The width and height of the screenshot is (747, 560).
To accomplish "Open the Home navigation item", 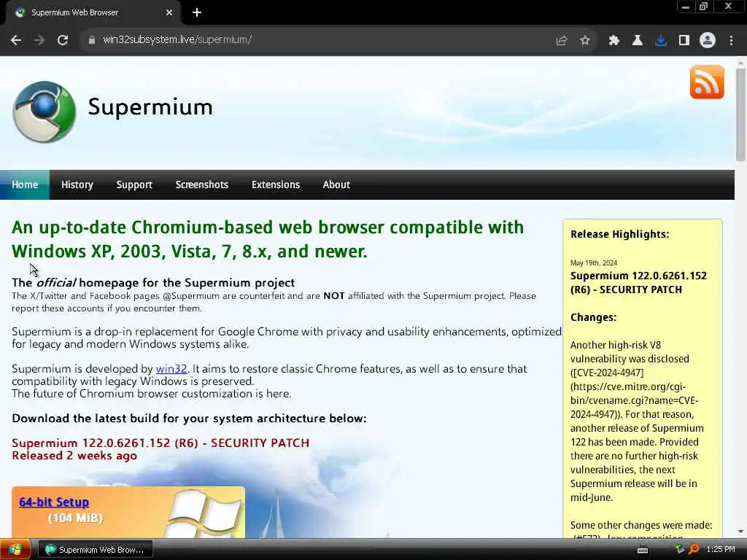I will [x=25, y=184].
